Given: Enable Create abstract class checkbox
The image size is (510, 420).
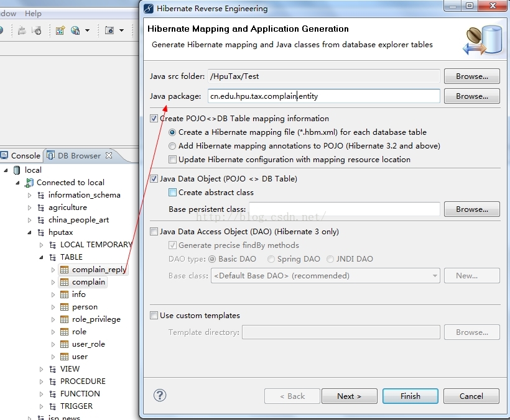Looking at the screenshot, I should (172, 193).
